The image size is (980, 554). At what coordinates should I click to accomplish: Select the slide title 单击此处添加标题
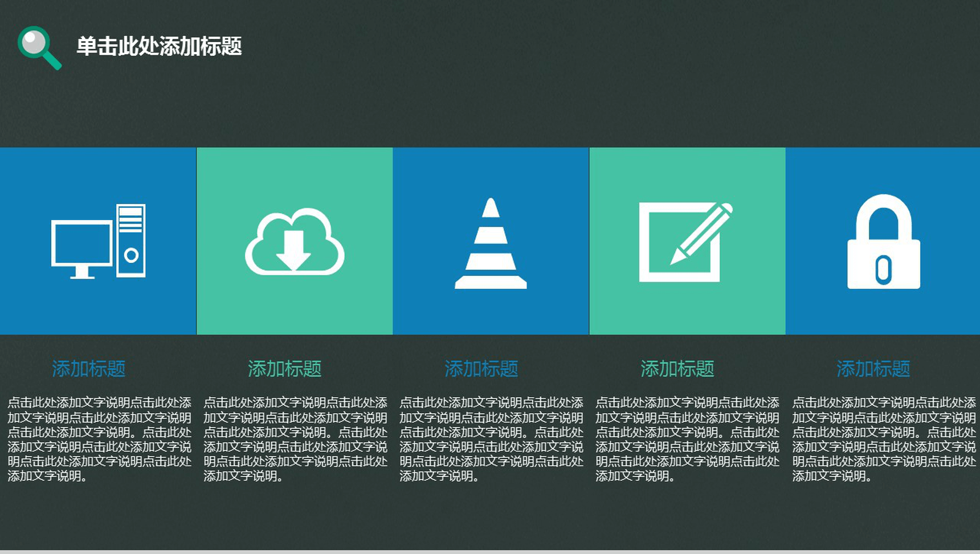(x=159, y=46)
